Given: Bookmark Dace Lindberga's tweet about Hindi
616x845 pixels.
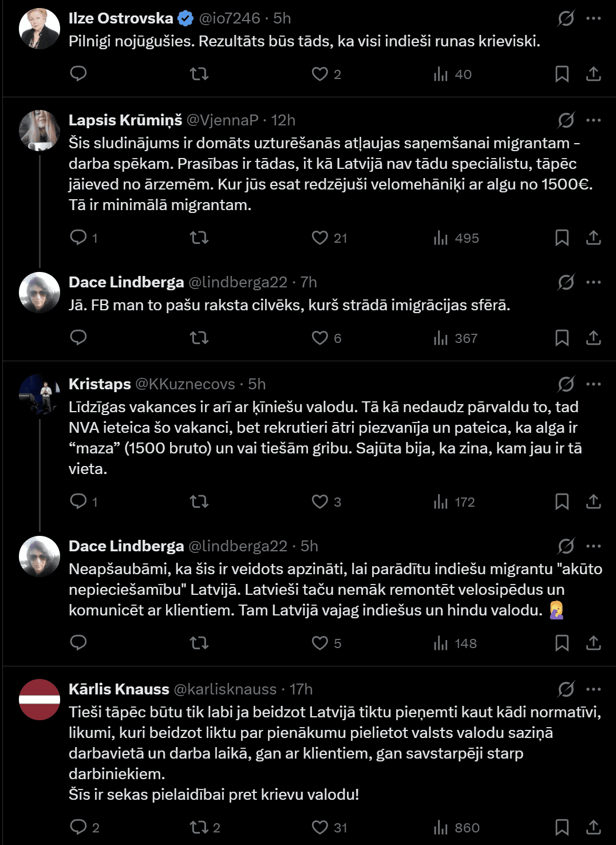Looking at the screenshot, I should click(562, 643).
